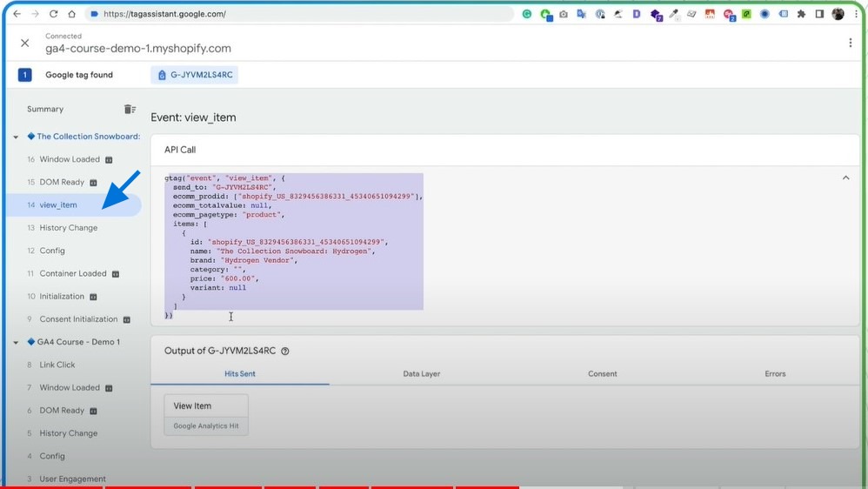Screen dimensions: 868x489
Task: Switch to the Hits Sent tab
Action: (240, 374)
